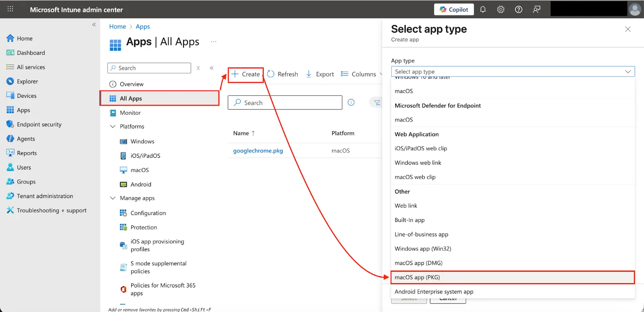Click the Create button
644x312 pixels.
[246, 74]
